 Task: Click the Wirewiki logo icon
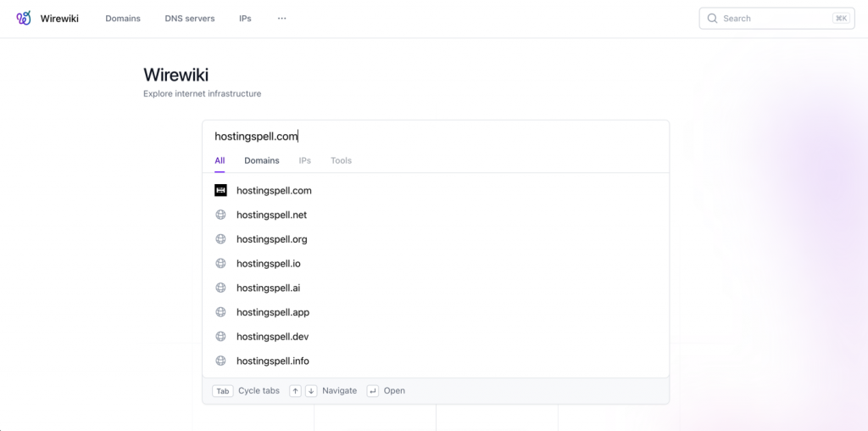coord(24,19)
